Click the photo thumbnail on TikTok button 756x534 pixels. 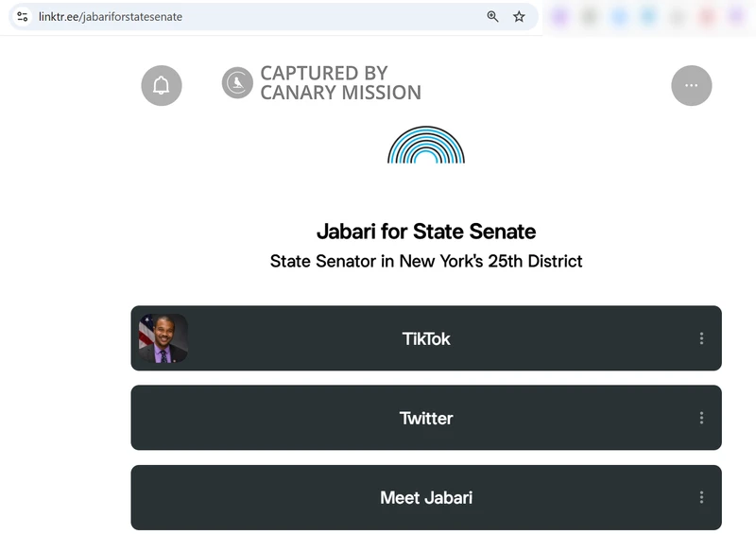163,338
